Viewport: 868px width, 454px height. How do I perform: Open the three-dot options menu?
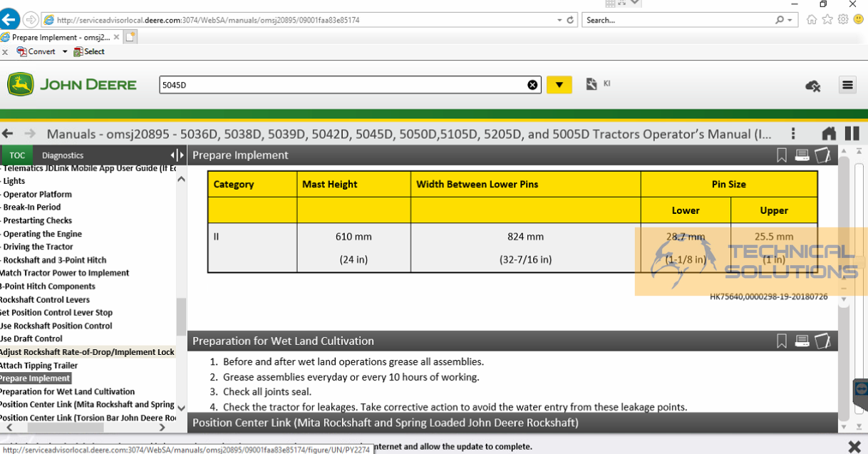792,133
